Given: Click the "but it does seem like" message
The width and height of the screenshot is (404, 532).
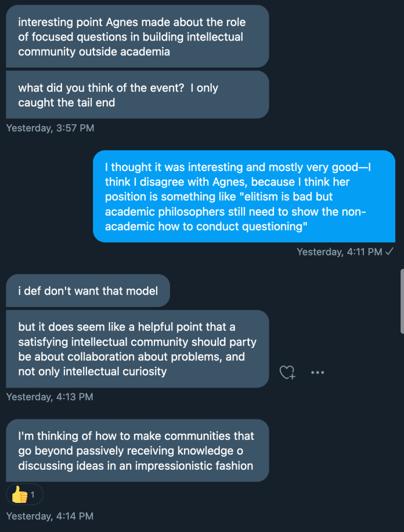Looking at the screenshot, I should [x=137, y=349].
